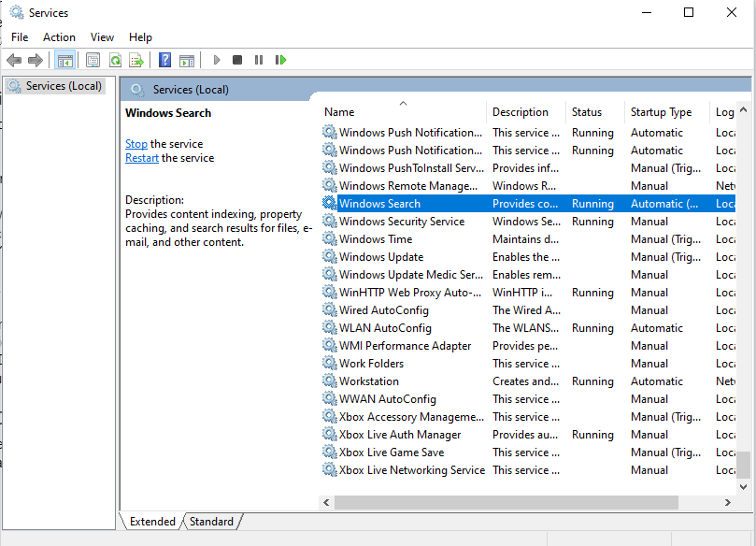756x546 pixels.
Task: Click the Restart the service link
Action: click(141, 157)
